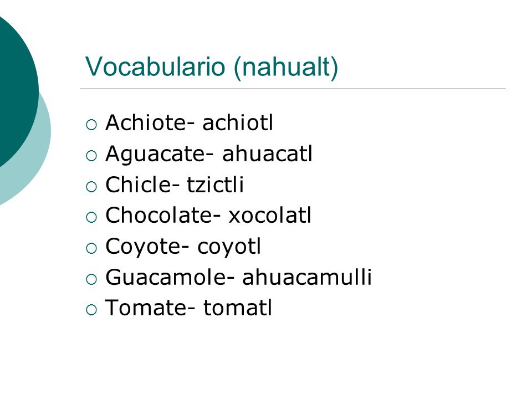Click the slide title Vocabulario (nahualt)
Image resolution: width=532 pixels, height=399 pixels.
tap(211, 67)
